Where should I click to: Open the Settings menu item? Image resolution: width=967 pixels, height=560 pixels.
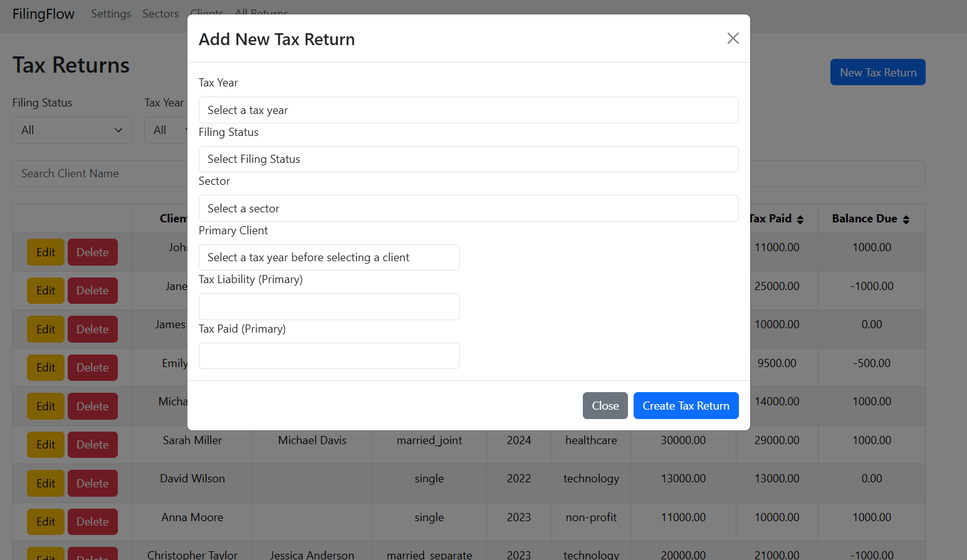click(111, 14)
